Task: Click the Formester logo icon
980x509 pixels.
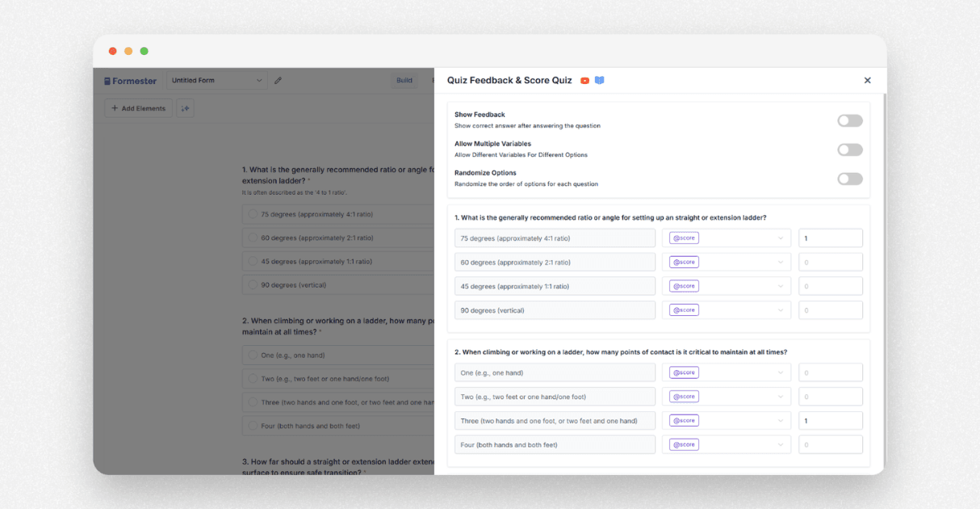Action: pyautogui.click(x=108, y=80)
